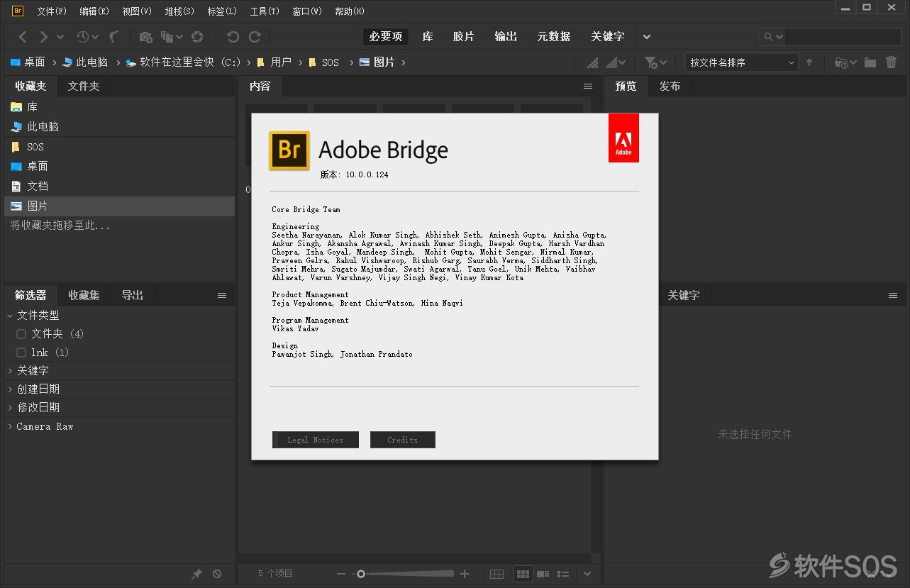Open filter by rating star funnel
The image size is (910, 588).
(650, 62)
